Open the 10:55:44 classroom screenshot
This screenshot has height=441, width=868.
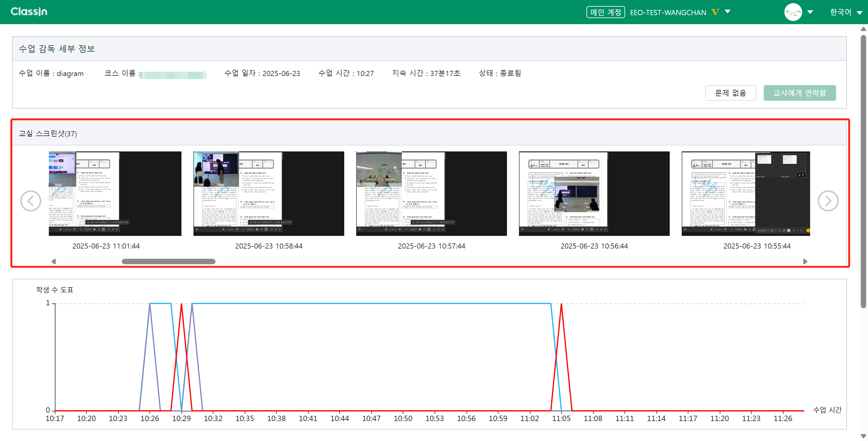[x=746, y=194]
